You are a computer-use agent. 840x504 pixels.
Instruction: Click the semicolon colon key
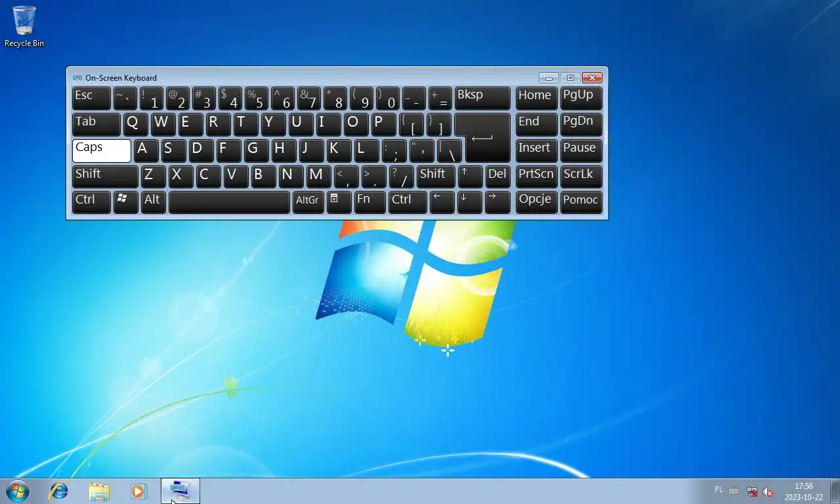pyautogui.click(x=394, y=150)
